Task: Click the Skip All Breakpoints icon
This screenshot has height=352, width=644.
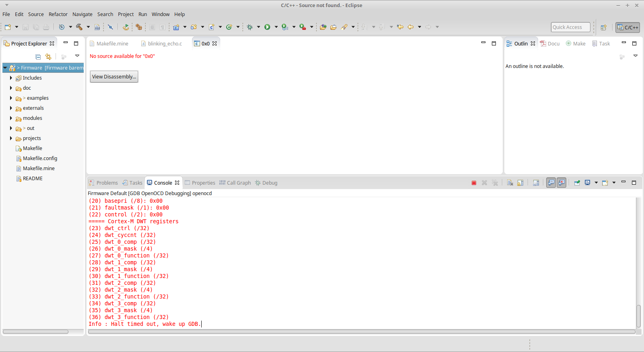Action: (110, 27)
